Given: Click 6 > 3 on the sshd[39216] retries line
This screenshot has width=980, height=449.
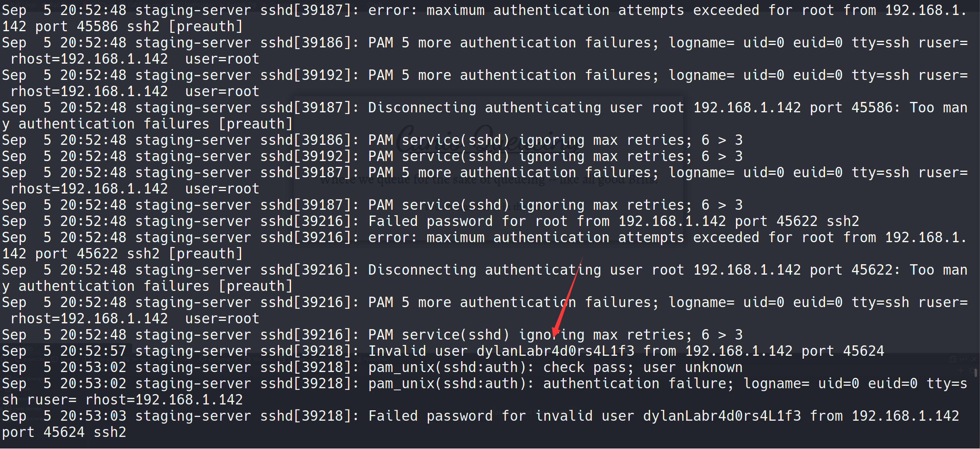Looking at the screenshot, I should (x=722, y=335).
